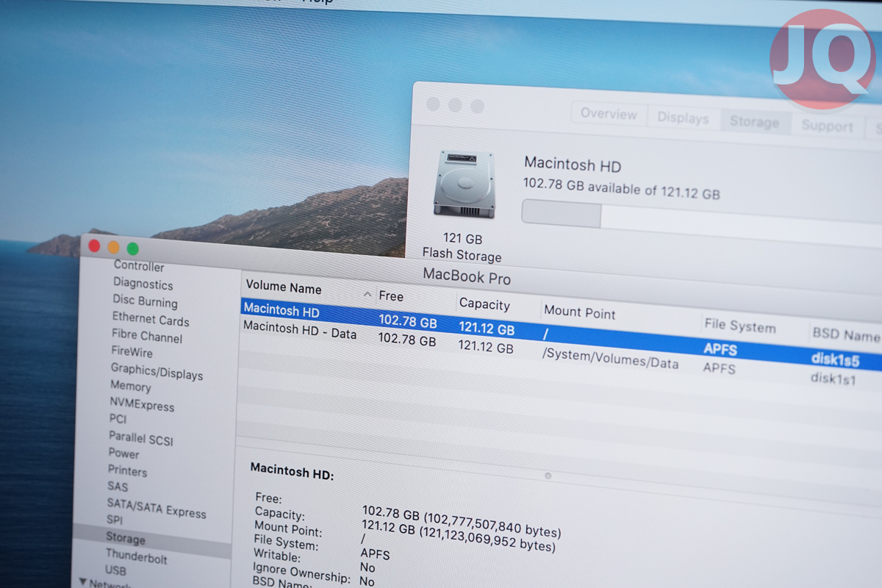Select Diagnostics in the sidebar
The height and width of the screenshot is (588, 882).
pos(143,284)
